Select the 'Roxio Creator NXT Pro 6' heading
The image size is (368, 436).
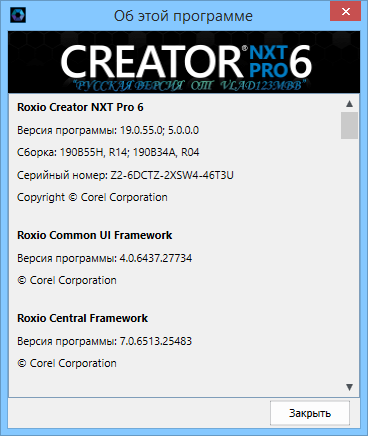click(80, 107)
